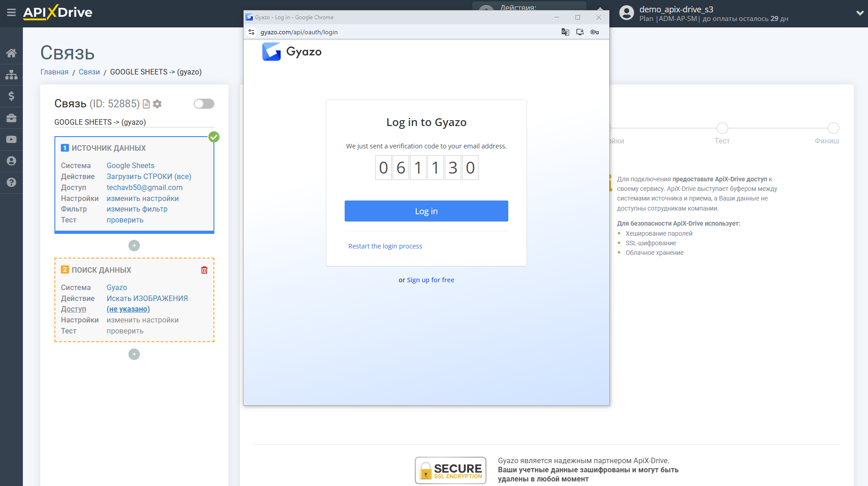Open the hamburger menu icon top-left
868x486 pixels.
tap(11, 12)
